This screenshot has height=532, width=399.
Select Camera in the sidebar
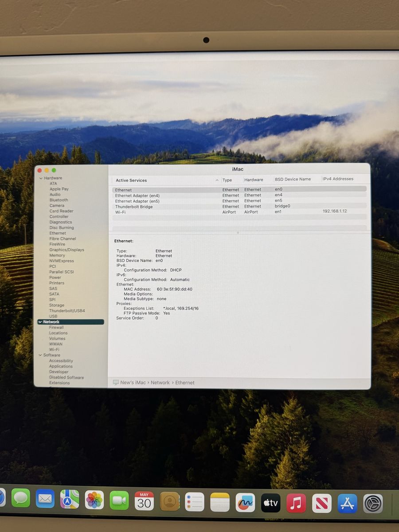tap(57, 206)
